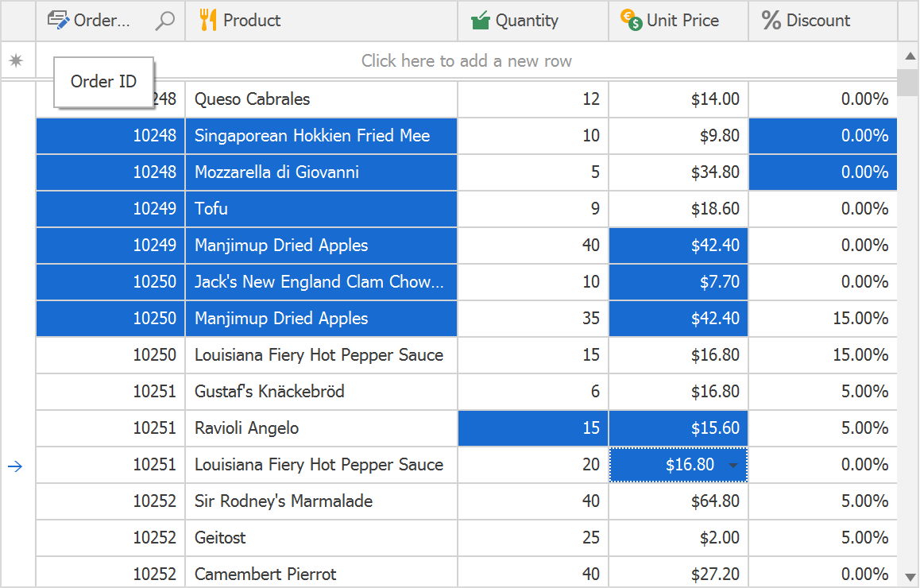
Task: Click here to add a new row
Action: click(466, 61)
